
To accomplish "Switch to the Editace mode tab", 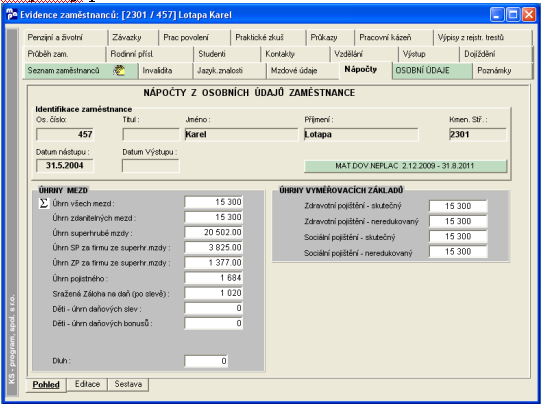I will pyautogui.click(x=87, y=384).
